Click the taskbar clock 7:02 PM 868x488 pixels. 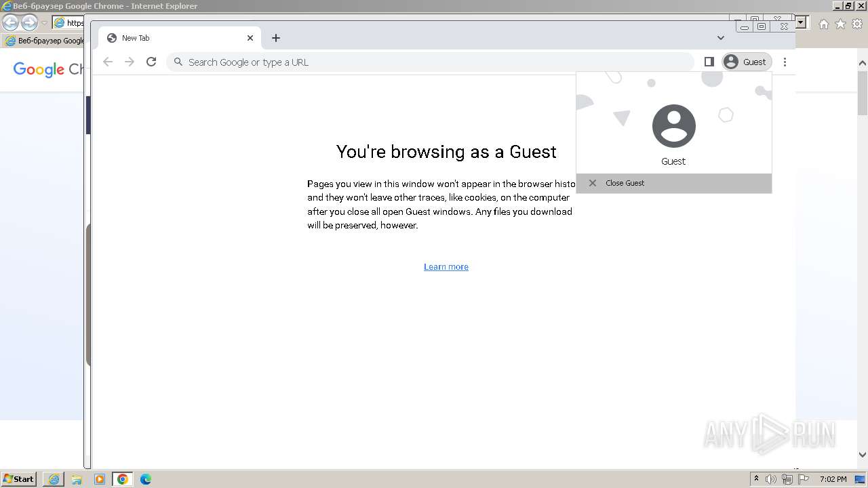[833, 479]
